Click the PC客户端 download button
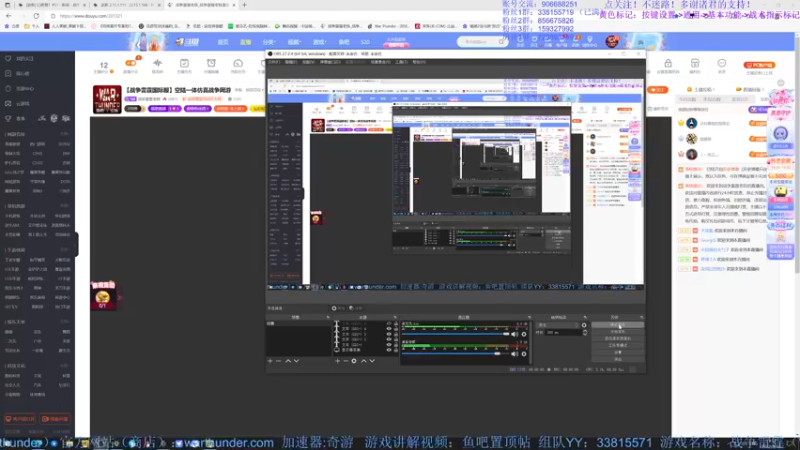The image size is (800, 450). coord(759,65)
